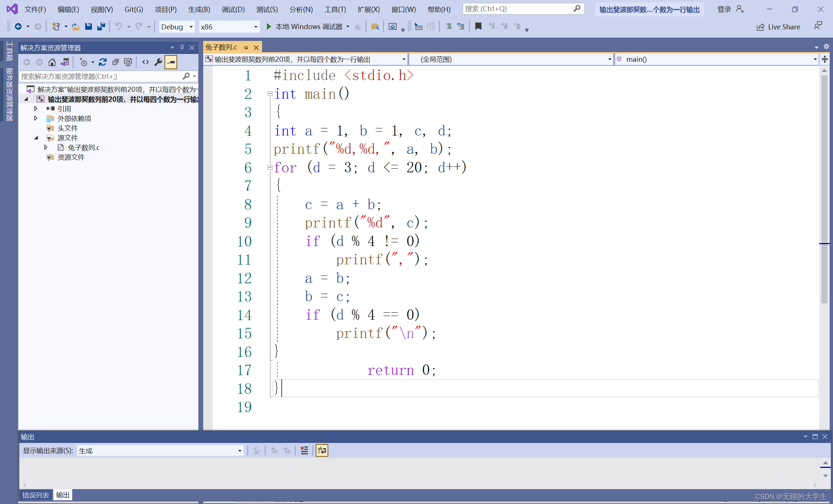Click the Live Share button
The width and height of the screenshot is (833, 504).
(x=779, y=27)
